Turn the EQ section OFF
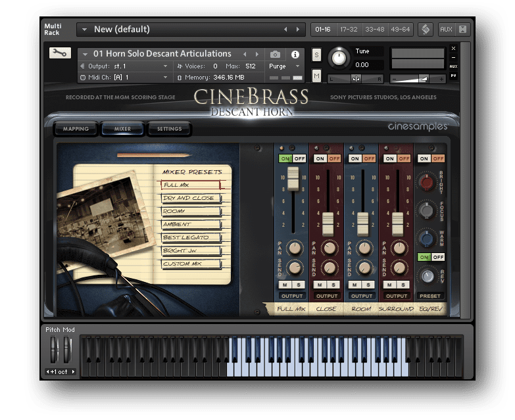The height and width of the screenshot is (420, 515). pos(438,158)
